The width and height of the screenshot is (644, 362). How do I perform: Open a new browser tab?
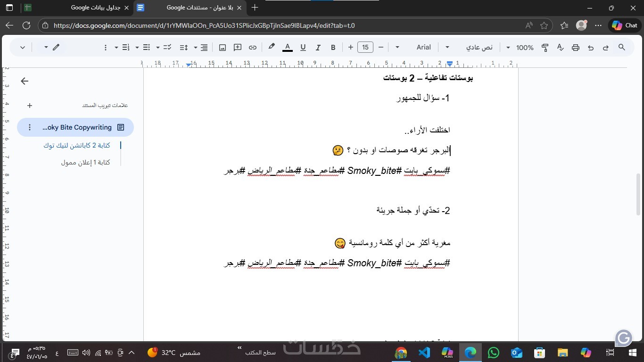click(x=255, y=8)
